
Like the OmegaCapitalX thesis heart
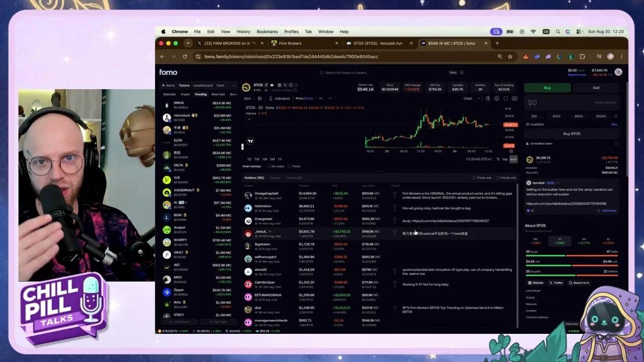(395, 194)
